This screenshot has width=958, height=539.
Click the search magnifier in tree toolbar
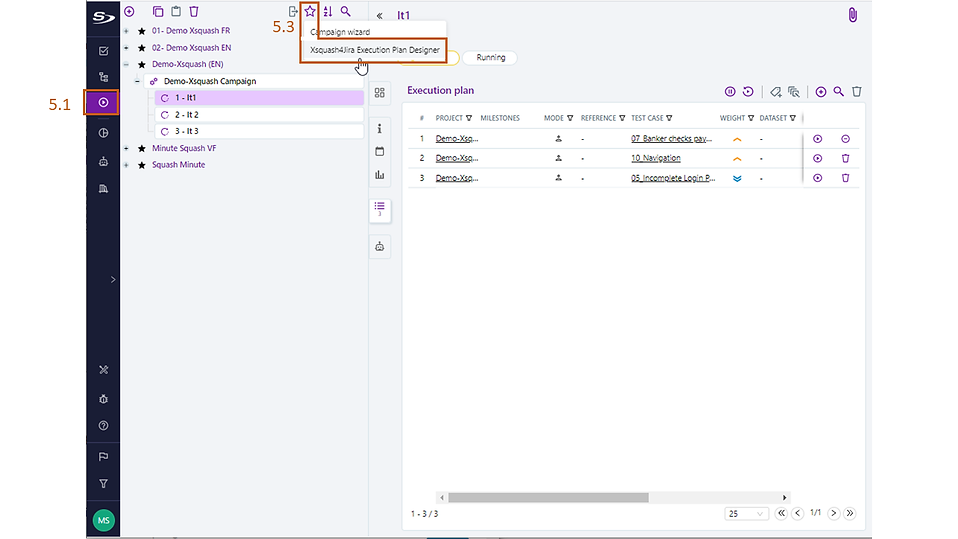point(346,12)
